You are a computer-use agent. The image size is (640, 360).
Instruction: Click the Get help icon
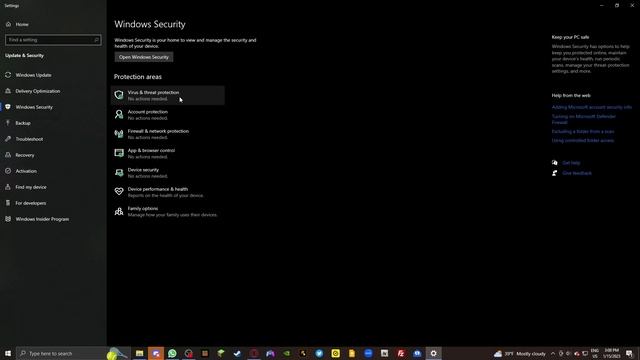(555, 162)
